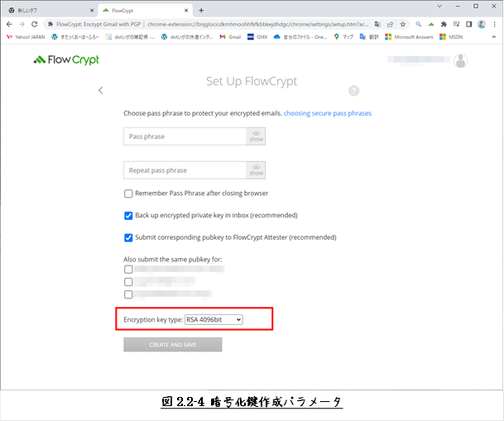Uncheck Back up encrypted private key in inbox
The width and height of the screenshot is (504, 421).
click(128, 216)
